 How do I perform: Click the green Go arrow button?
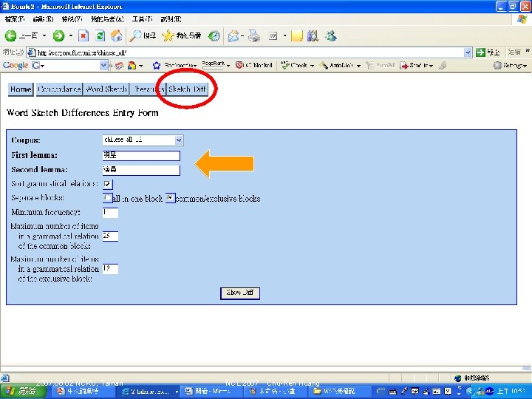pyautogui.click(x=480, y=52)
